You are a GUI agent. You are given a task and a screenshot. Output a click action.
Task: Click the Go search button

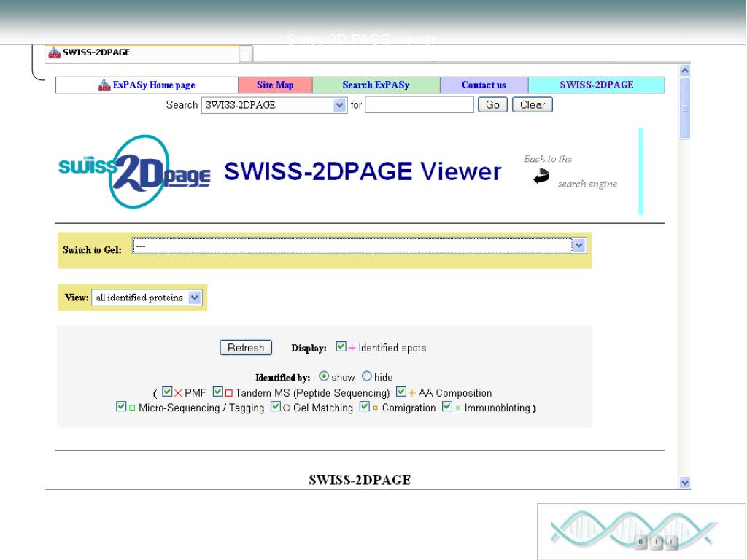pos(492,105)
